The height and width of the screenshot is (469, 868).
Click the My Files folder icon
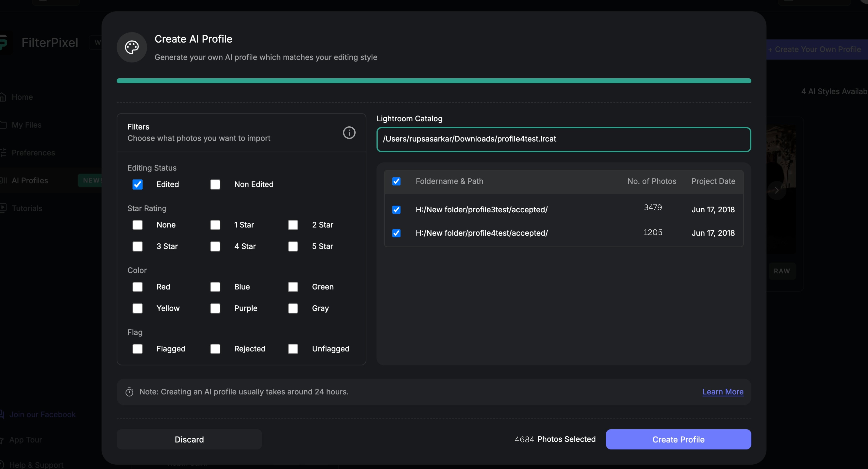3,125
